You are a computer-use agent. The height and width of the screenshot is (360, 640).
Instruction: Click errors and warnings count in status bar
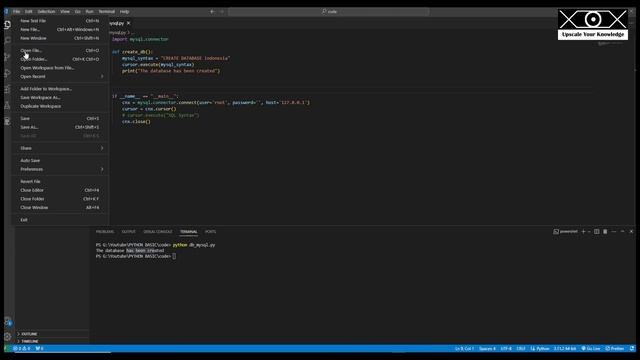(x=22, y=349)
